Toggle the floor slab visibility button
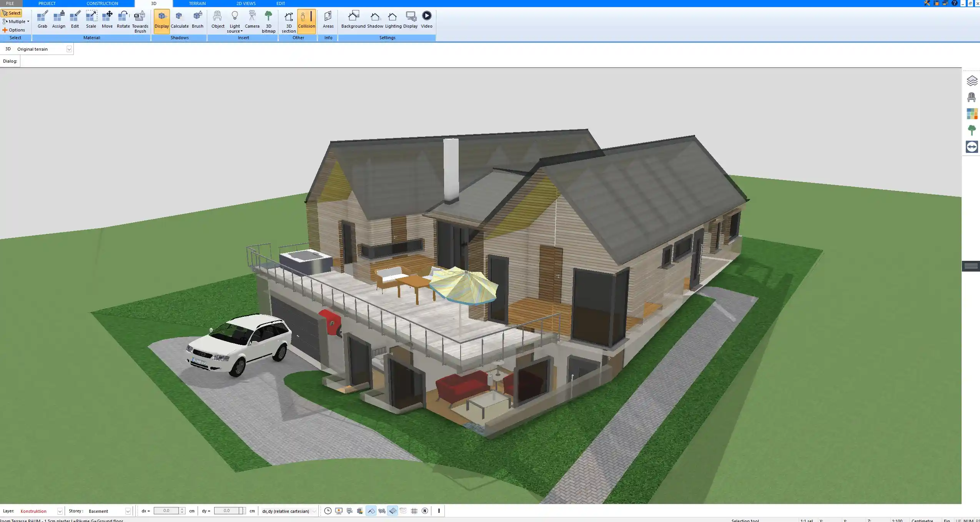980x522 pixels. click(x=393, y=511)
